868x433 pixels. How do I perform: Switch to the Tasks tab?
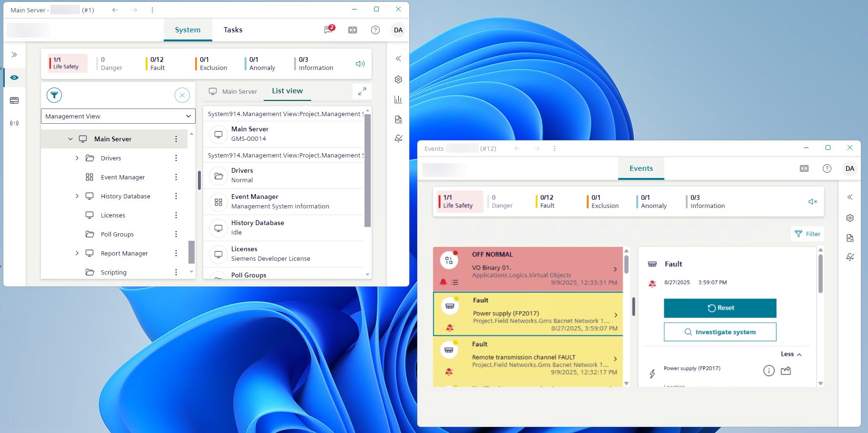pos(233,30)
